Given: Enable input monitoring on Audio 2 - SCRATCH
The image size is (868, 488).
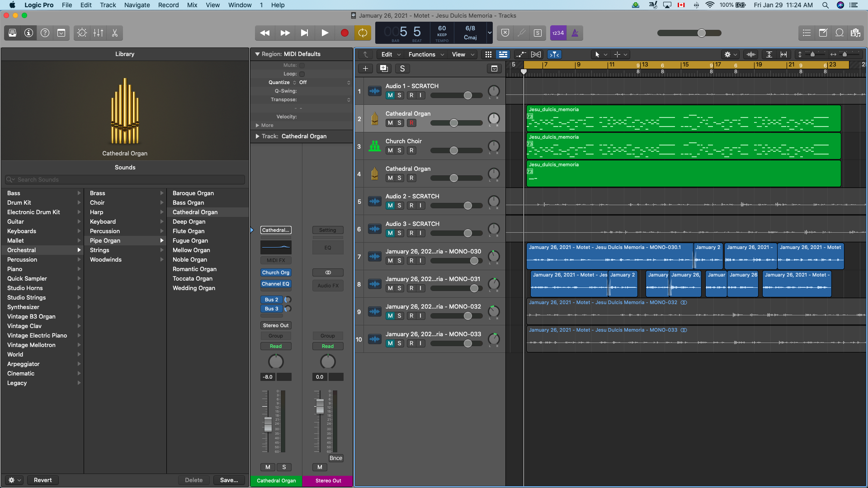Looking at the screenshot, I should click(x=420, y=206).
